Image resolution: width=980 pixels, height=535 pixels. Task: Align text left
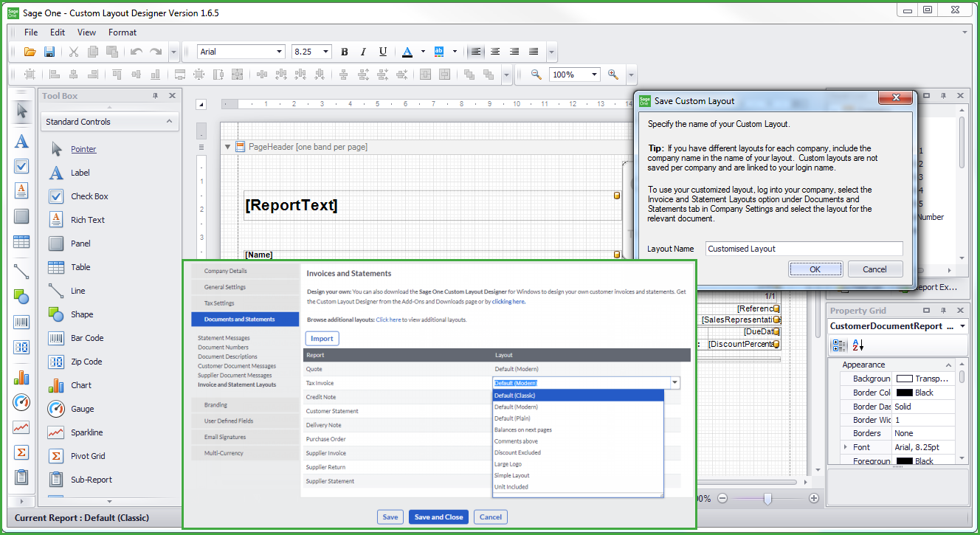476,52
